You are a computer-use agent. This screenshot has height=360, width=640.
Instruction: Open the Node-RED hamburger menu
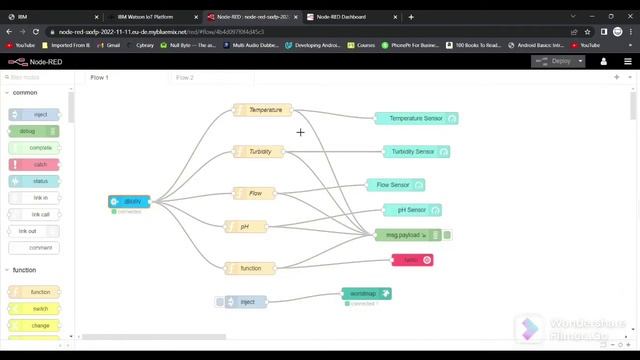[x=628, y=62]
